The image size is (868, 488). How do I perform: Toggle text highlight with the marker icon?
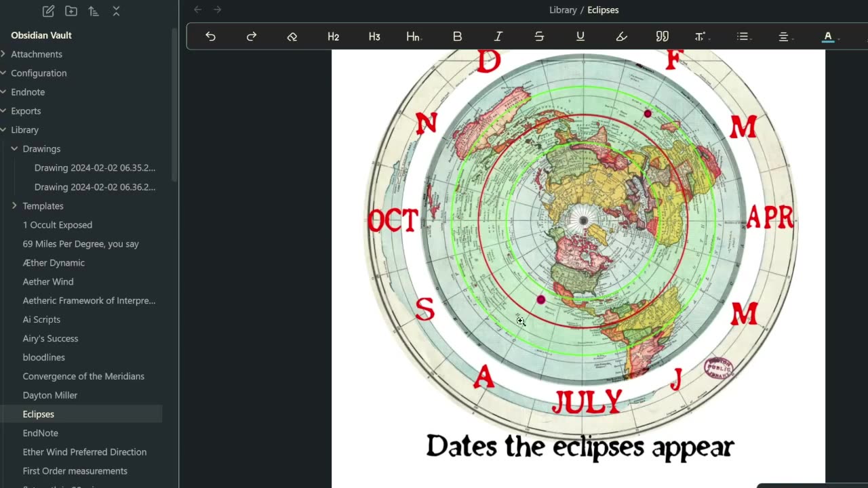(x=621, y=37)
